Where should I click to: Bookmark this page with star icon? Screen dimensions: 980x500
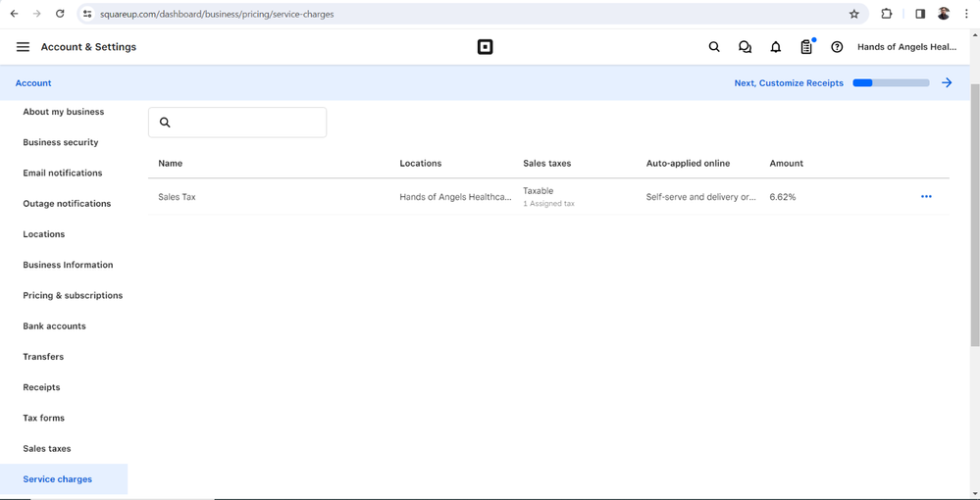click(853, 14)
